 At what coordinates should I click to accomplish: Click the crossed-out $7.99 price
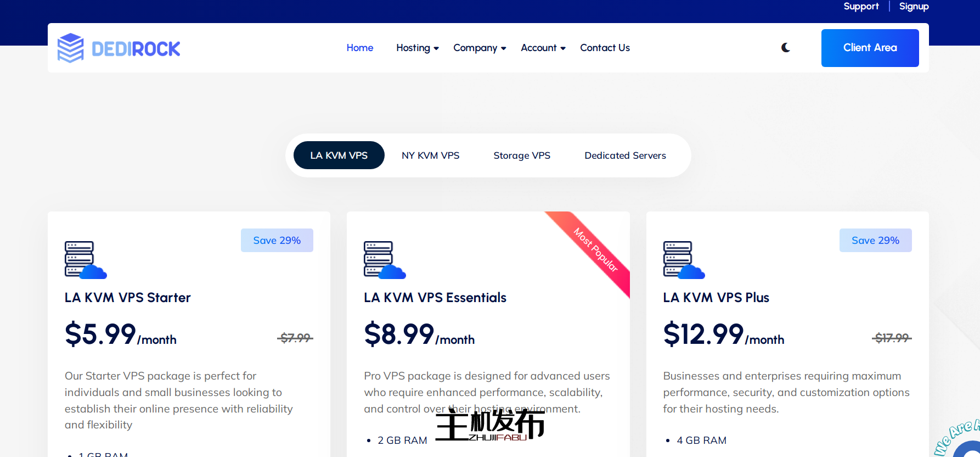[295, 338]
